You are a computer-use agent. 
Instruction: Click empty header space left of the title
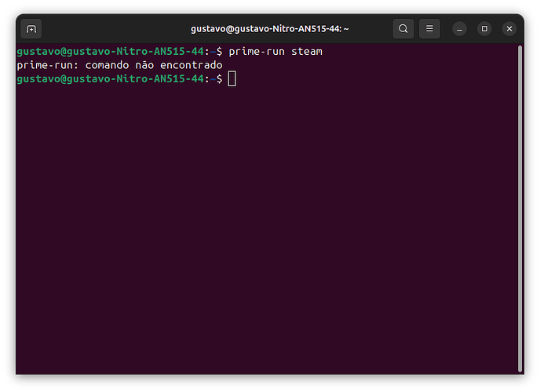pyautogui.click(x=118, y=29)
